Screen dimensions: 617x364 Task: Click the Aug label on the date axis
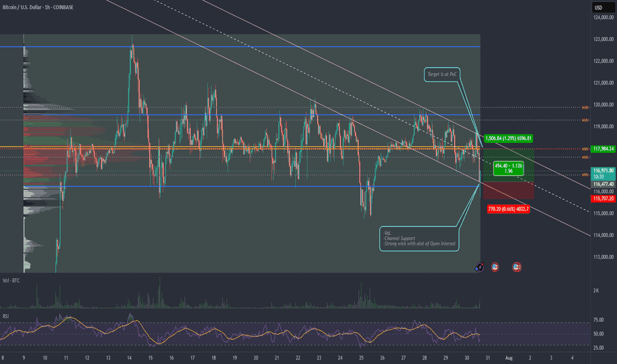coord(509,357)
